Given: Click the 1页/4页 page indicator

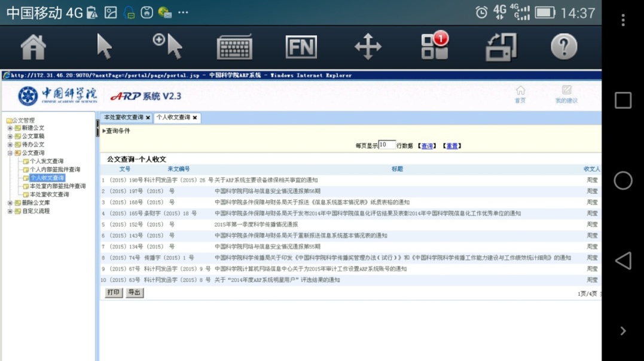Looking at the screenshot, I should click(587, 293).
